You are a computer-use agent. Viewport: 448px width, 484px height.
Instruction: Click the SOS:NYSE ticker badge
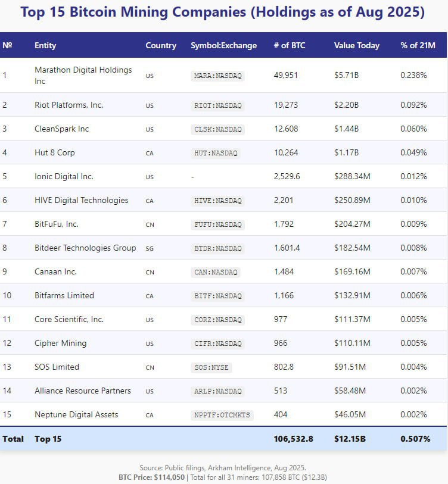point(211,367)
